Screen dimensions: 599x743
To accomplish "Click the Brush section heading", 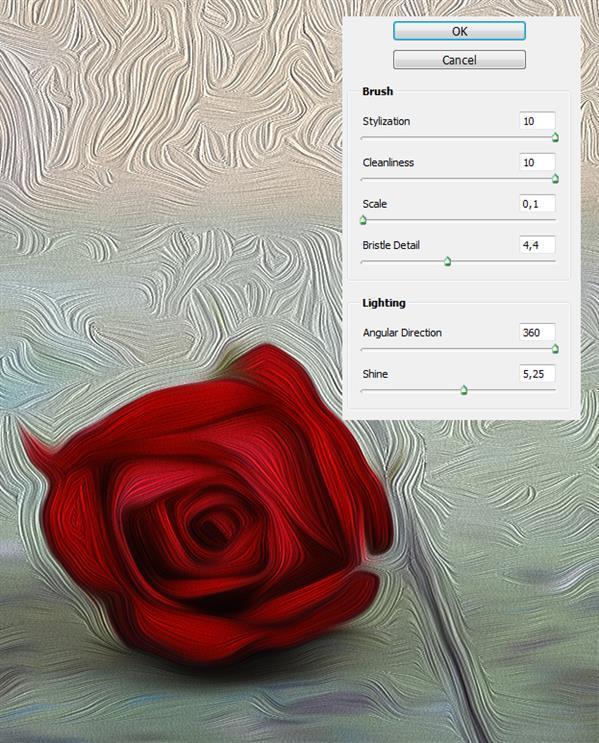I will click(x=378, y=91).
